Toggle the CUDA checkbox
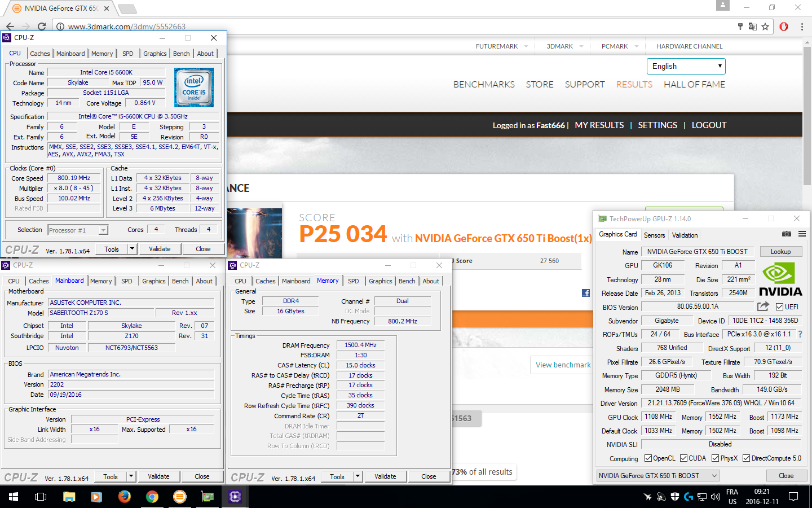Image resolution: width=812 pixels, height=508 pixels. coord(683,458)
